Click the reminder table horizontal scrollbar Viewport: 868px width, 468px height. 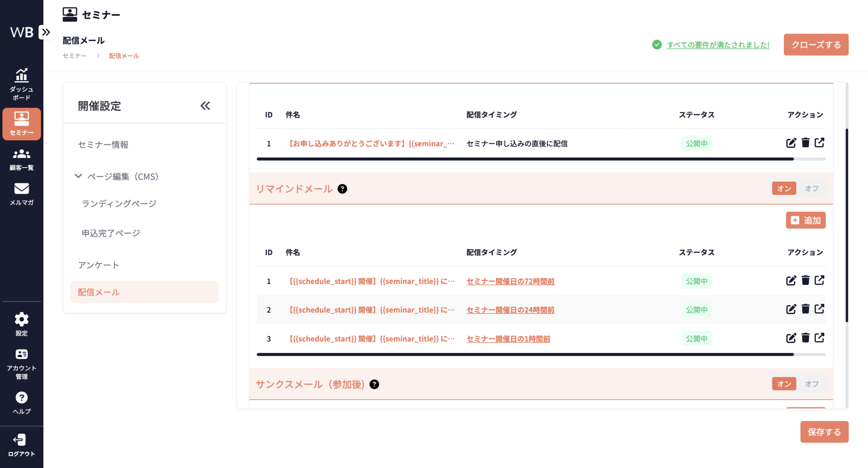[525, 354]
